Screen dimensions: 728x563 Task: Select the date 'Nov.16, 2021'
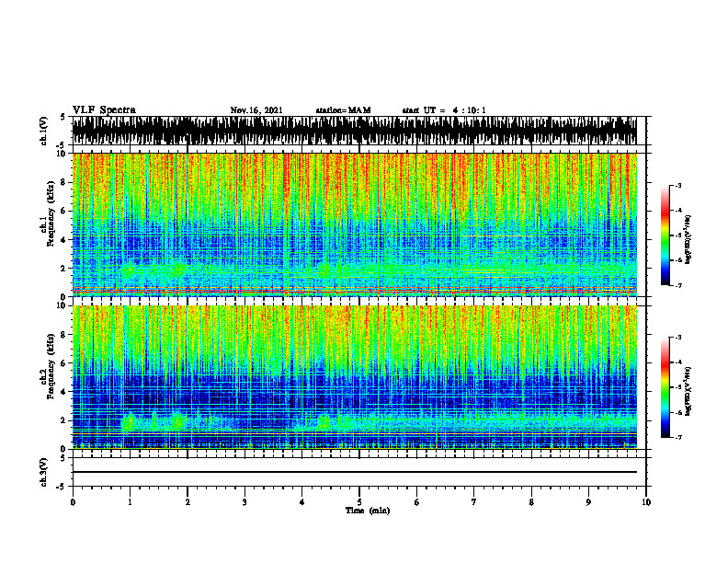point(256,110)
